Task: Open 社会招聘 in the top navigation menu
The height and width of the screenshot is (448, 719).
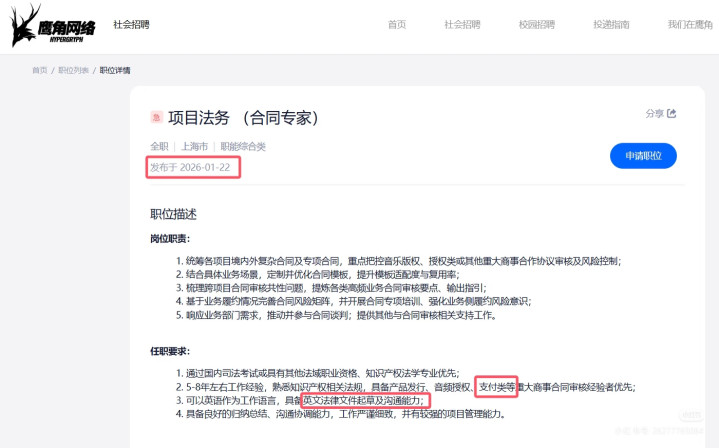Action: coord(462,25)
